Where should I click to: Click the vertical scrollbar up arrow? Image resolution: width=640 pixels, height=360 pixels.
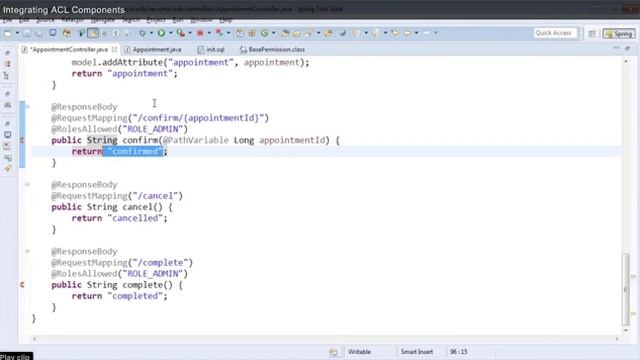[x=626, y=61]
